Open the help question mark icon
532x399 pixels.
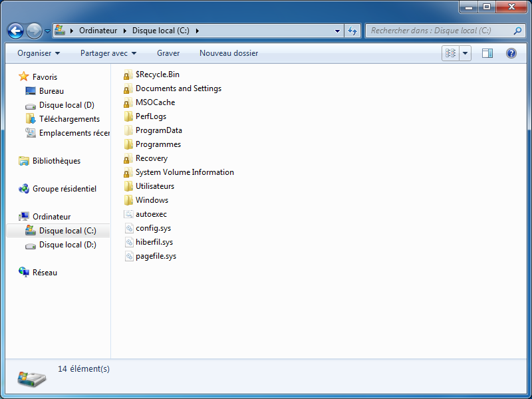click(x=511, y=53)
